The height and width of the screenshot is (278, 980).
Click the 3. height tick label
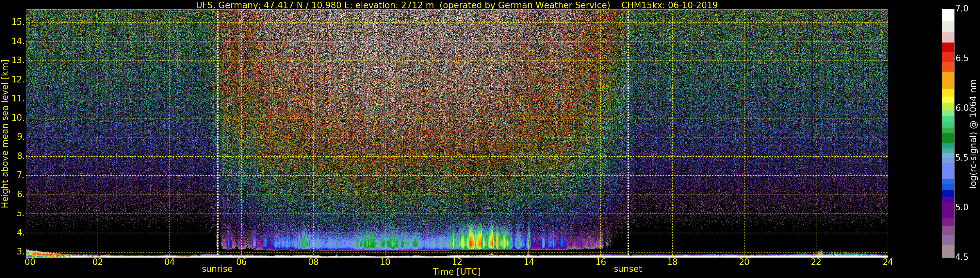click(x=20, y=252)
